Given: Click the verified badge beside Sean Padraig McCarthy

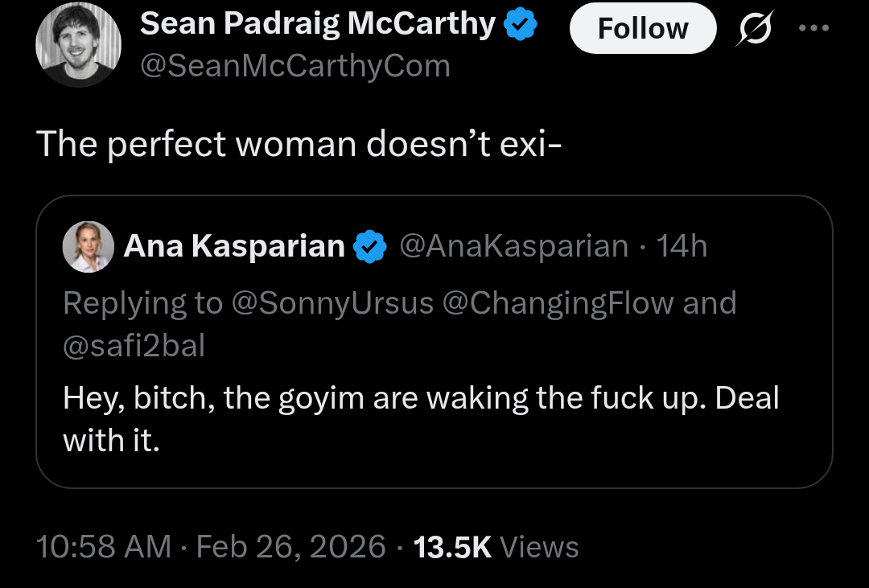Looking at the screenshot, I should [520, 26].
